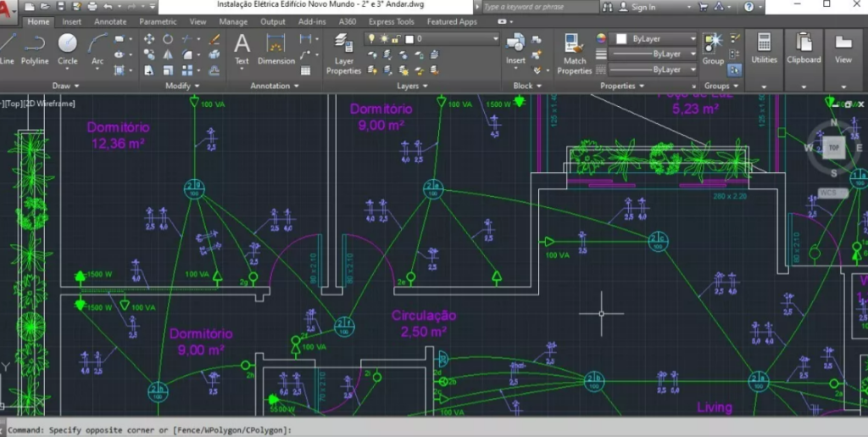Open Layer Properties manager
This screenshot has height=437, width=868.
[x=344, y=53]
